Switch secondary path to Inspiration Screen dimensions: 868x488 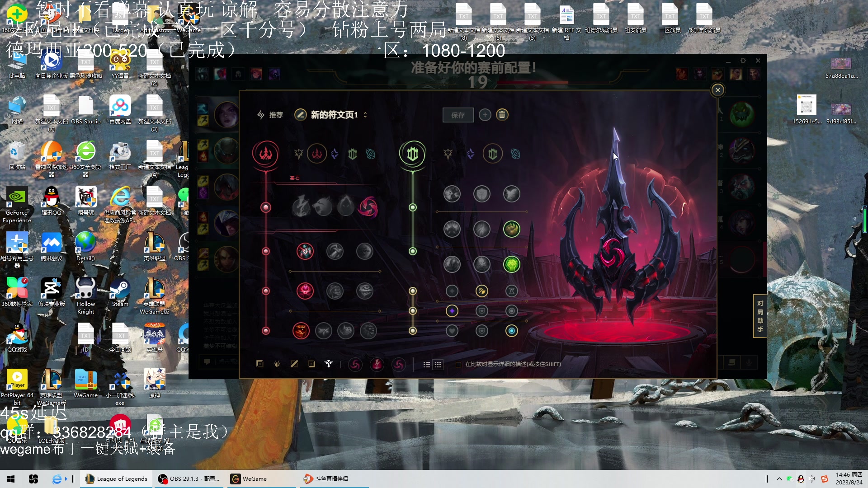[x=515, y=154]
